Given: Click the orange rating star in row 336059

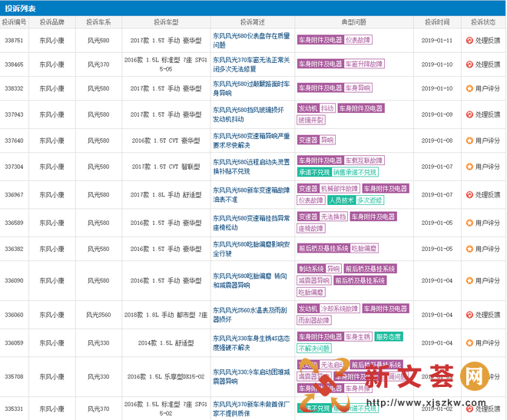Looking at the screenshot, I should click(x=469, y=342).
